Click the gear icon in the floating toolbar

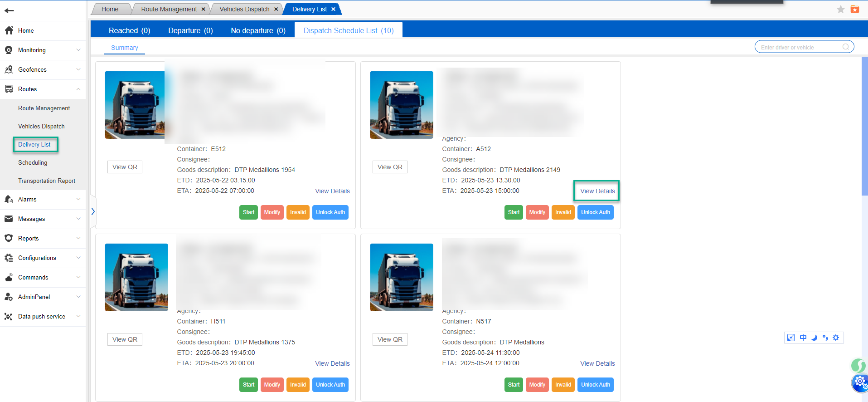[836, 338]
